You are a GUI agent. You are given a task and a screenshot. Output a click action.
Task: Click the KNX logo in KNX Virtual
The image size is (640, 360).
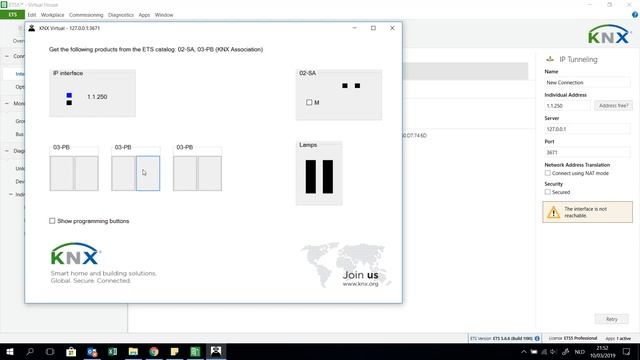[x=76, y=254]
